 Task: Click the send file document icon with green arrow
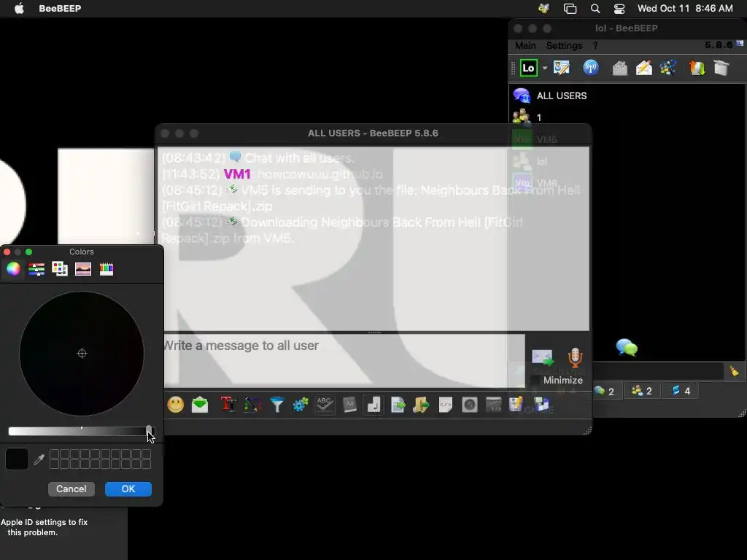[x=398, y=405]
